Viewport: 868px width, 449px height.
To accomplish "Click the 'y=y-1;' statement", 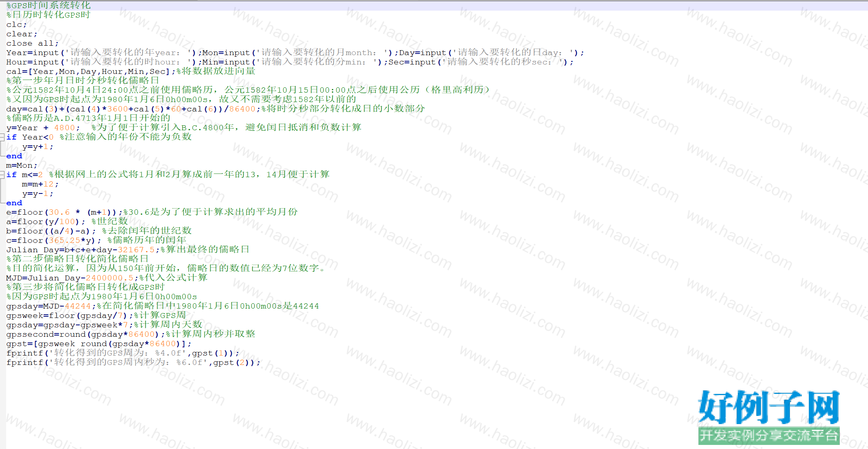I will (x=38, y=193).
